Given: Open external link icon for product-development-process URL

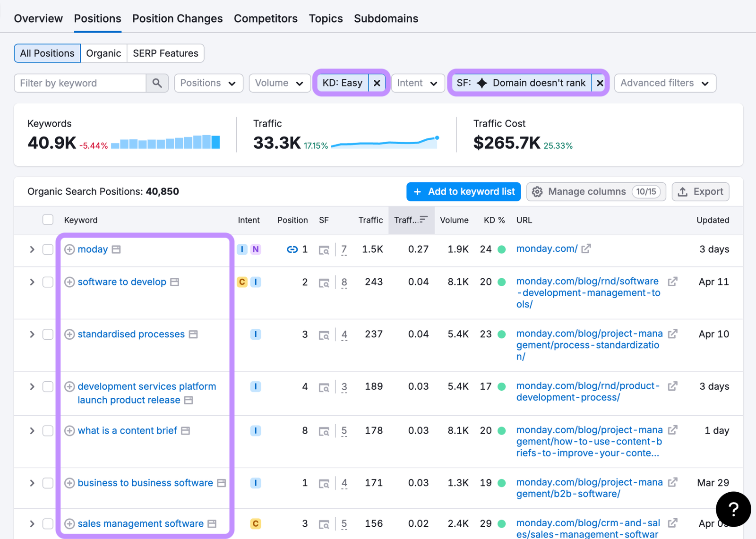Looking at the screenshot, I should coord(673,386).
